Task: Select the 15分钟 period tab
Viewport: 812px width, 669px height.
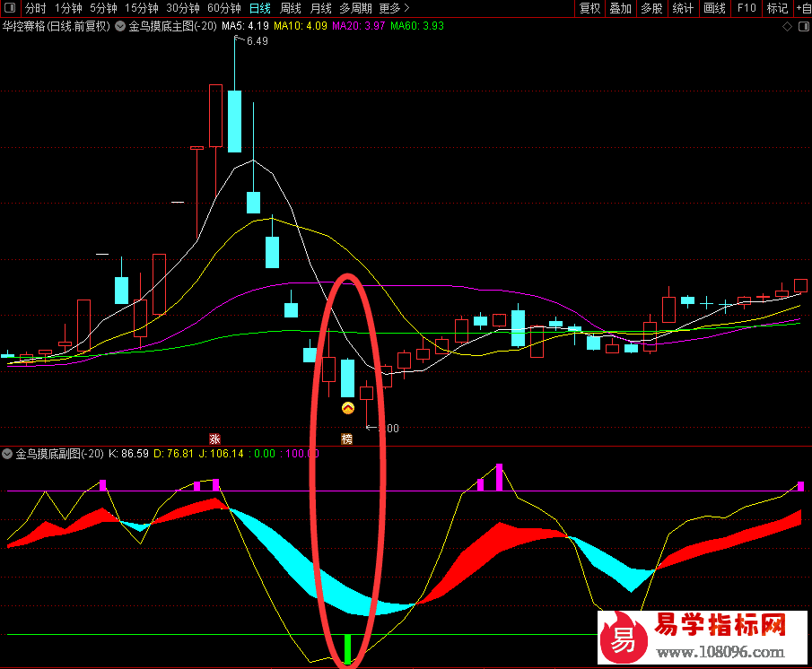Action: [x=142, y=8]
